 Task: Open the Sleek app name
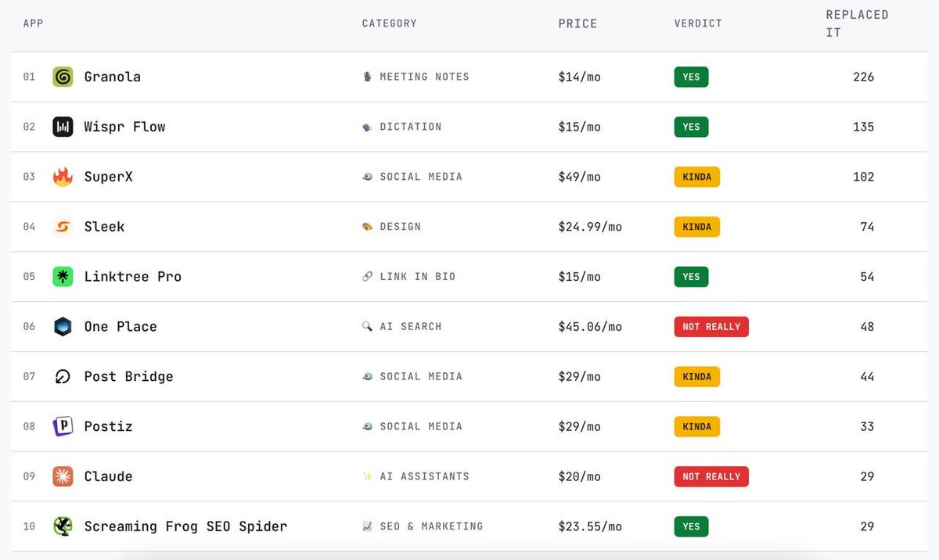click(105, 227)
